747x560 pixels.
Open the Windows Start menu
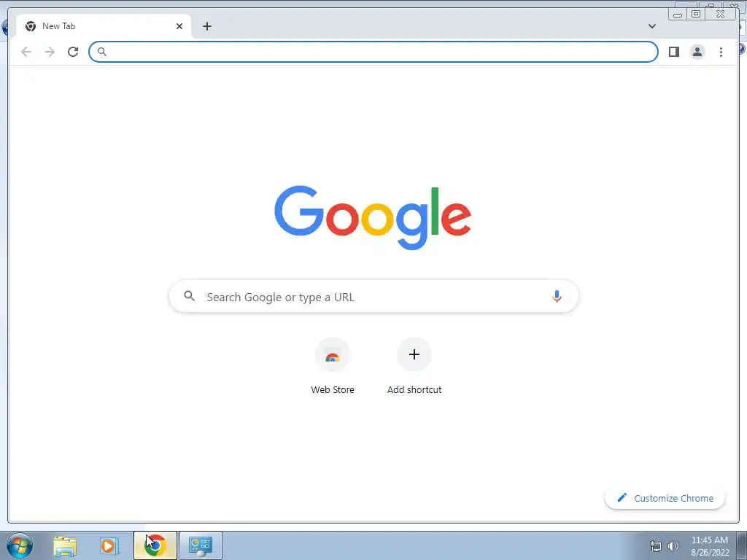click(x=20, y=545)
